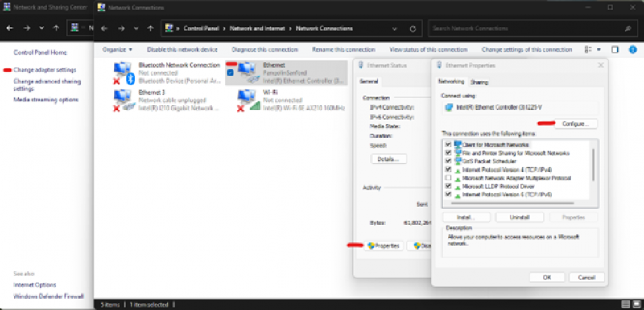This screenshot has height=310, width=644.
Task: Click the refresh icon in address bar
Action: 413,29
